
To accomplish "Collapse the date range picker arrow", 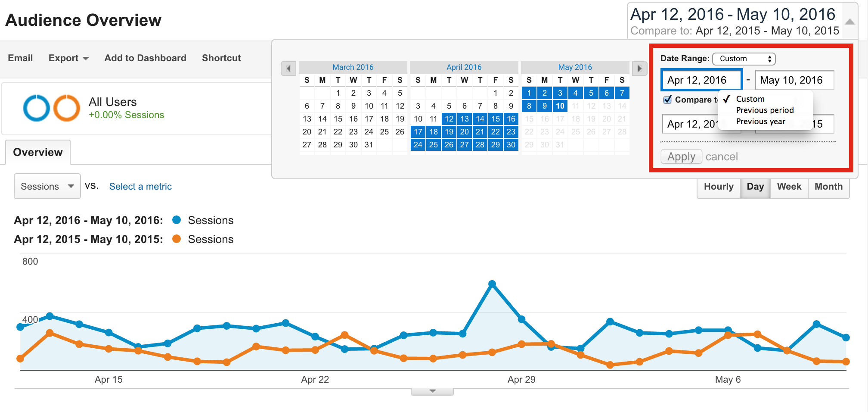I will 849,22.
